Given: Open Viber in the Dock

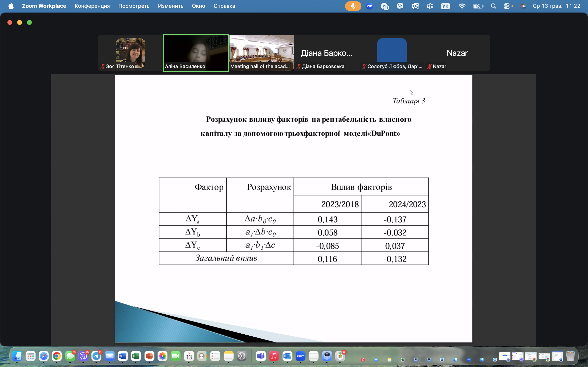Looking at the screenshot, I should pos(83,356).
